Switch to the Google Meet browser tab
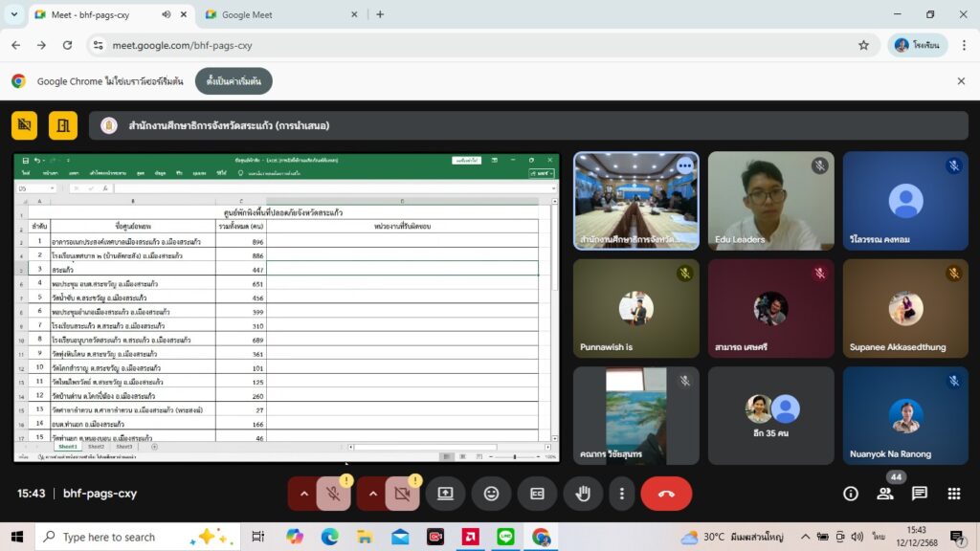Viewport: 980px width, 551px height. click(278, 14)
